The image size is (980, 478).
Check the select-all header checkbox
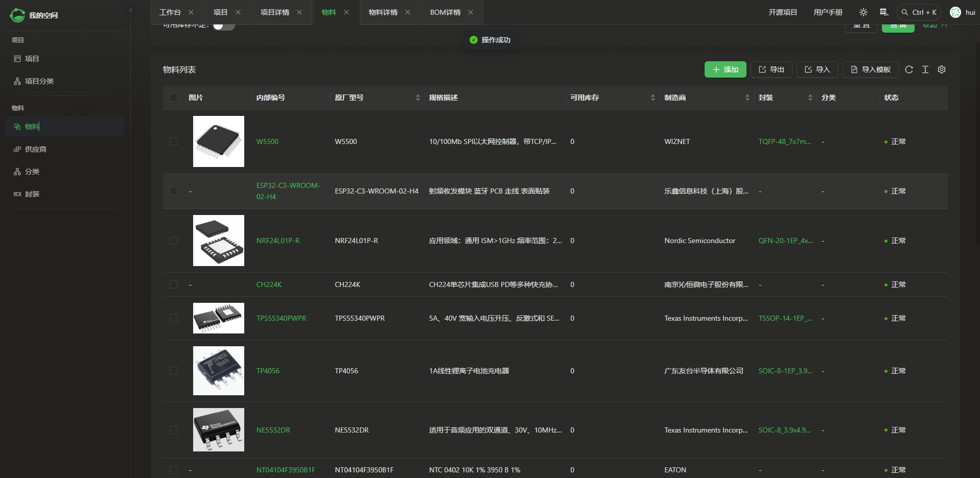[174, 98]
